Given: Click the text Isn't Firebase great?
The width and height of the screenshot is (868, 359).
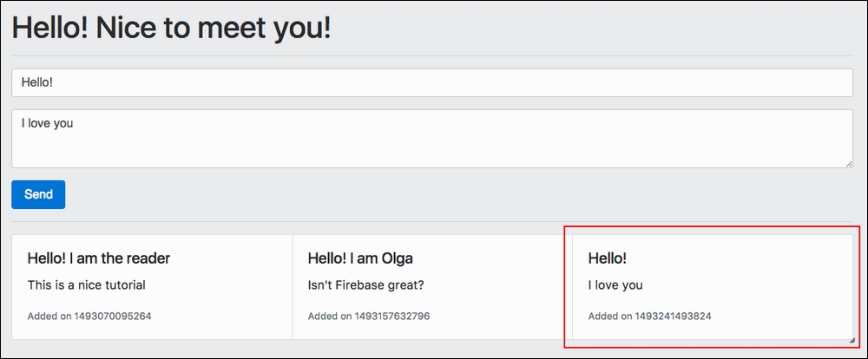Looking at the screenshot, I should point(366,285).
